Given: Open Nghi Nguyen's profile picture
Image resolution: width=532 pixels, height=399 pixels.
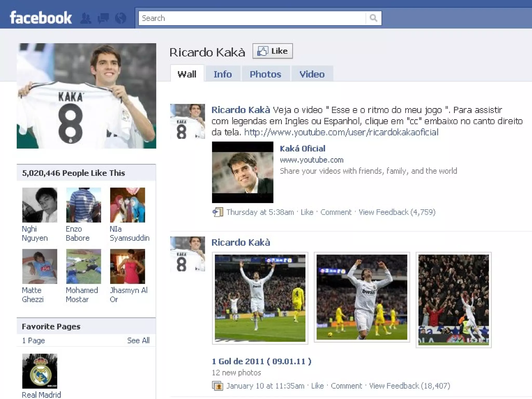Looking at the screenshot, I should [39, 205].
